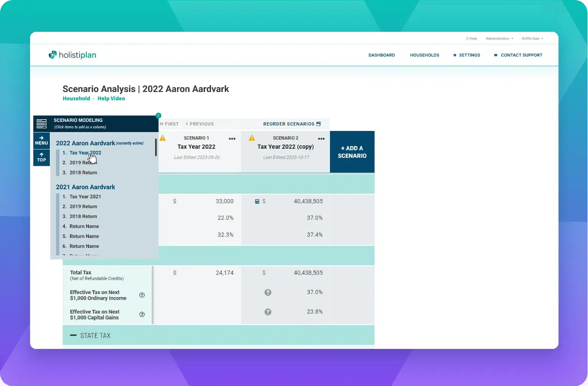This screenshot has width=588, height=386.
Task: Click the Scenario Modeling list icon
Action: (42, 123)
